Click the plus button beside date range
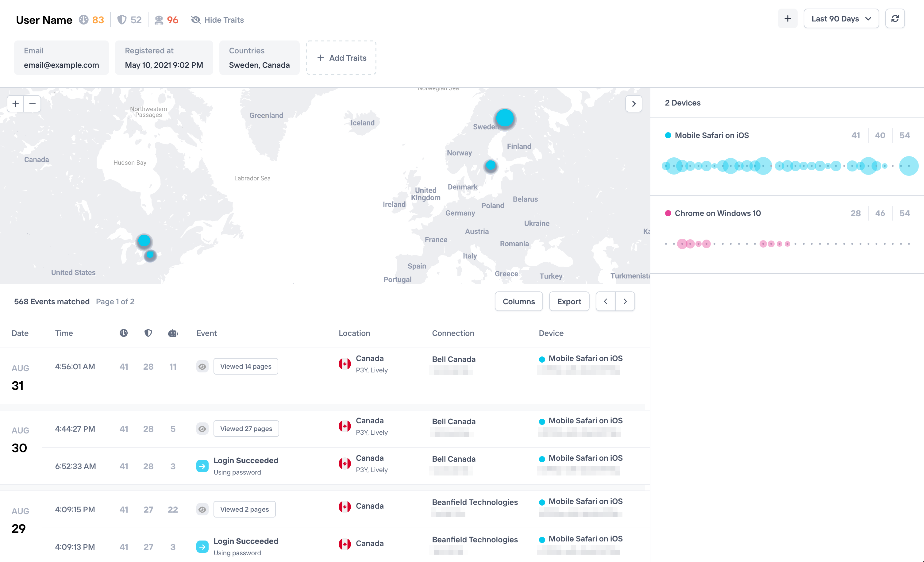 coord(787,19)
